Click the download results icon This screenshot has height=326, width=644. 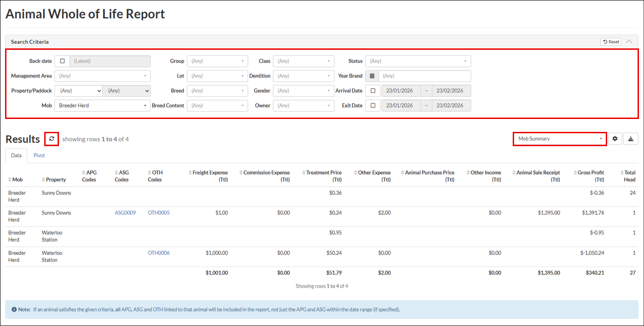point(631,139)
